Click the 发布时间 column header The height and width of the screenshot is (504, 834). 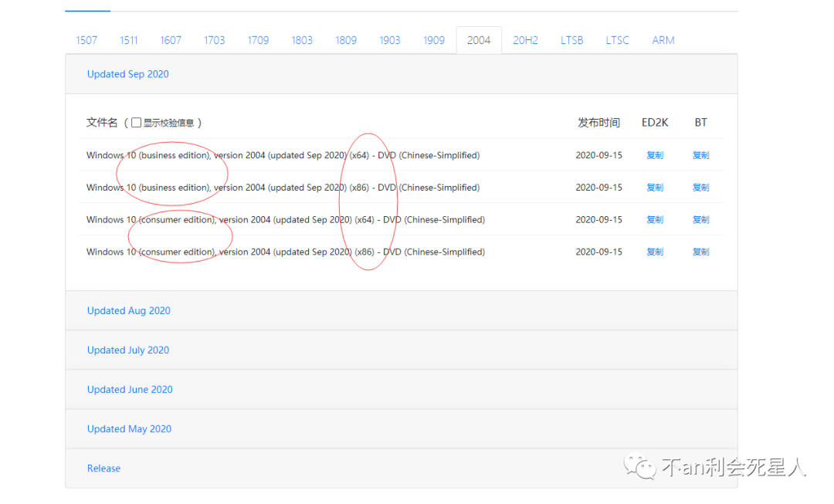599,123
